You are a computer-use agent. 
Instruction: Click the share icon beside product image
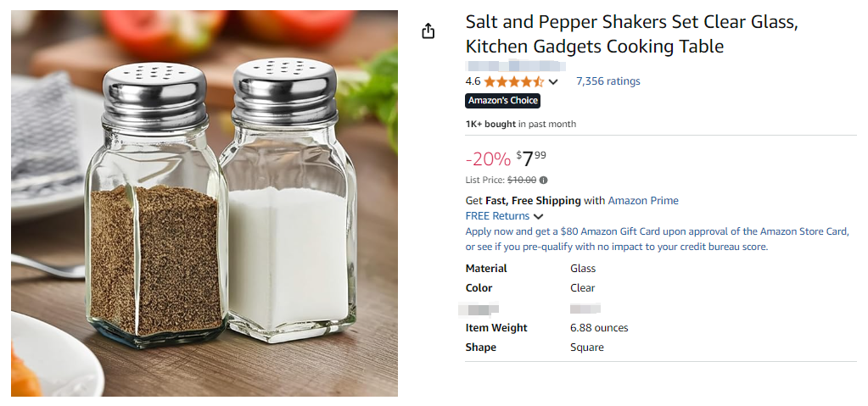point(428,31)
